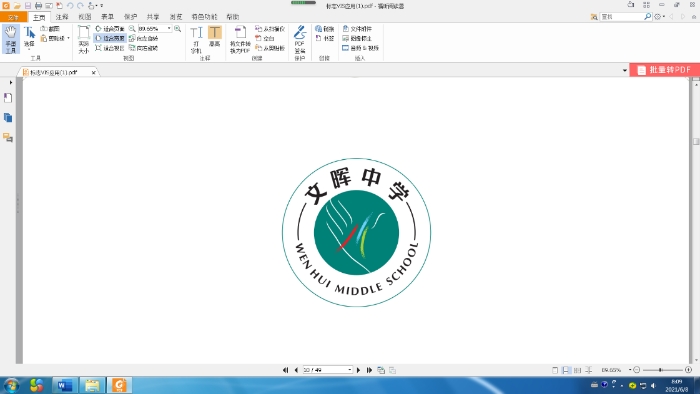Click the red batch convert PDF button

[x=664, y=70]
